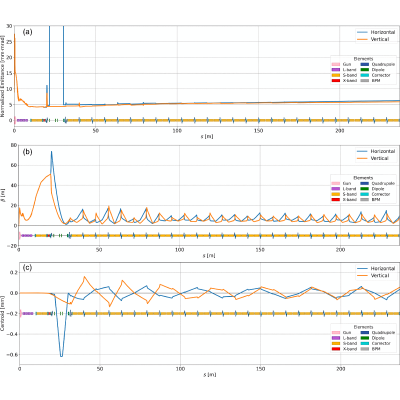This screenshot has height=400, width=400.
Task: Click the '−20' y-axis tick in panel (b)
Action: click(13, 246)
